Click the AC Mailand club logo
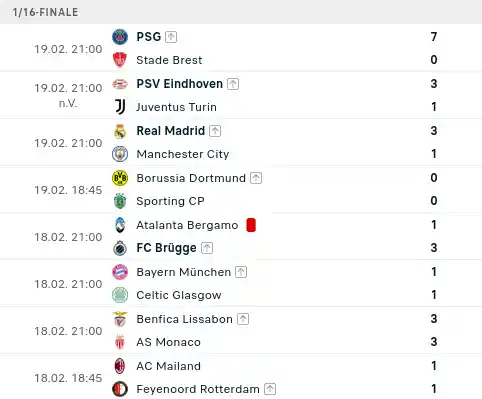 120,366
